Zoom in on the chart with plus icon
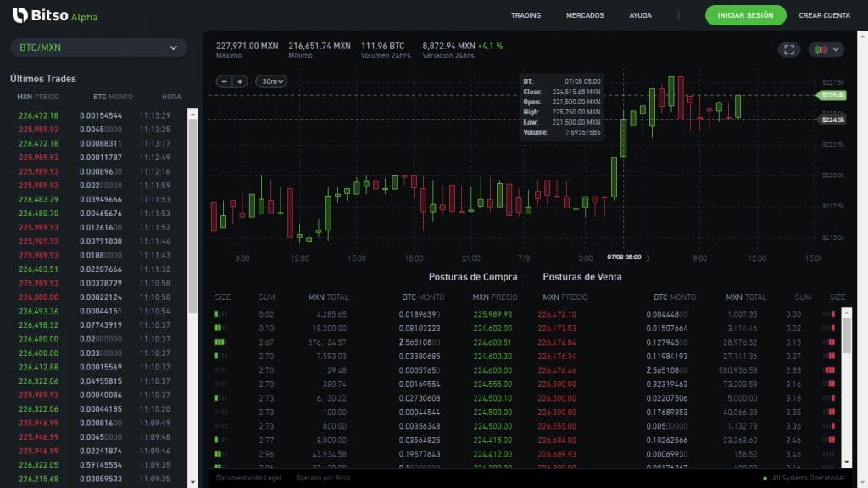Screen dimensions: 868x488 coord(238,81)
